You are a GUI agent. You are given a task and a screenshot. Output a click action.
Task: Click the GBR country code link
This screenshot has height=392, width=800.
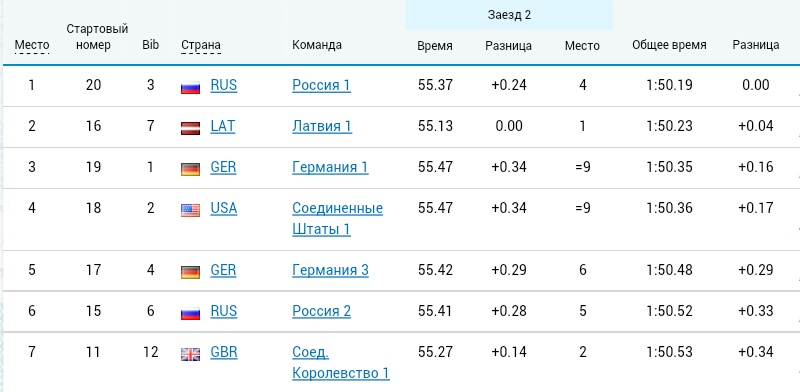point(224,352)
